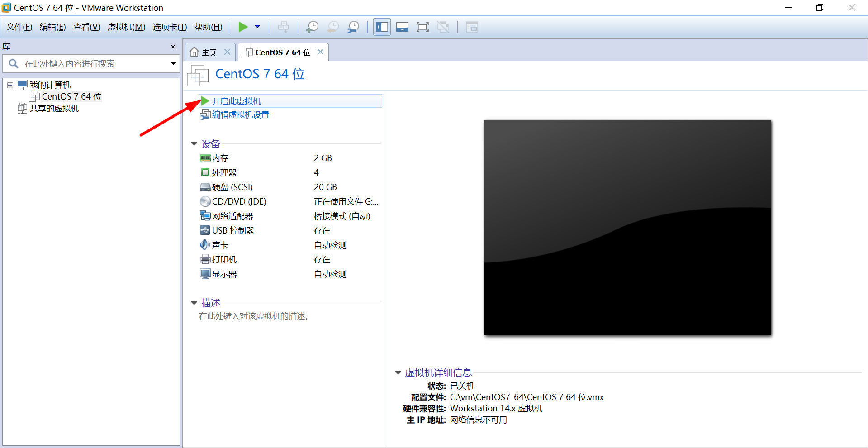Select CentOS 7 64 位 in library tree
The height and width of the screenshot is (448, 868).
point(71,96)
